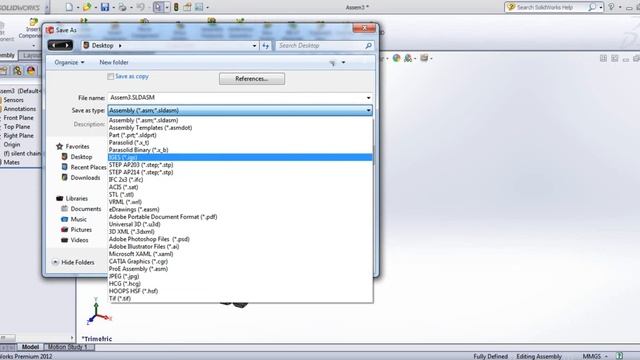Click the tile windows icon in document corner

click(x=603, y=58)
